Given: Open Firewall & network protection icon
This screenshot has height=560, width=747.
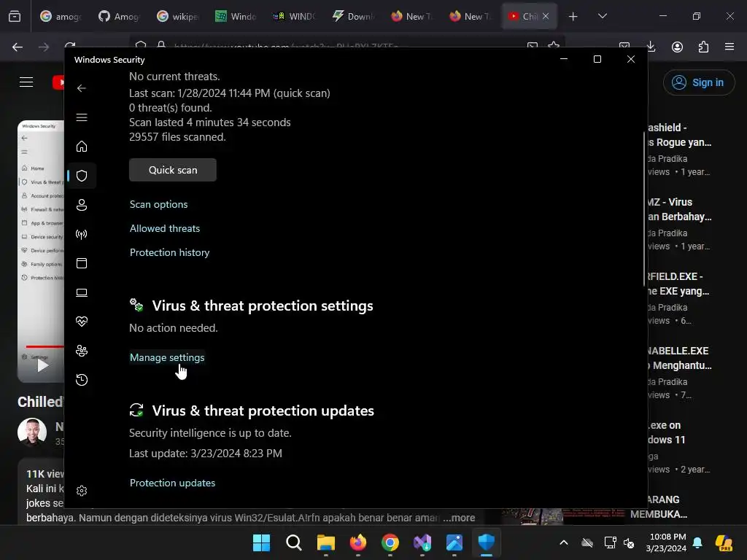Looking at the screenshot, I should coord(82,234).
